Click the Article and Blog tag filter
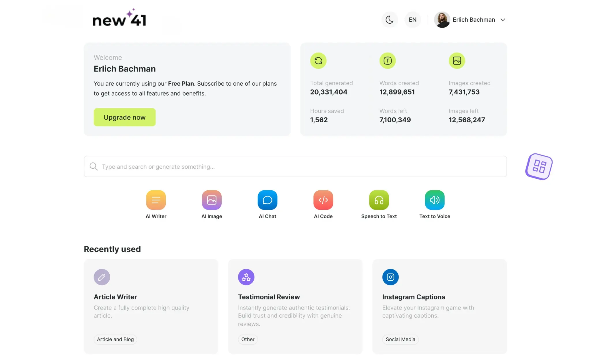Screen dimensions: 591x364 115,339
